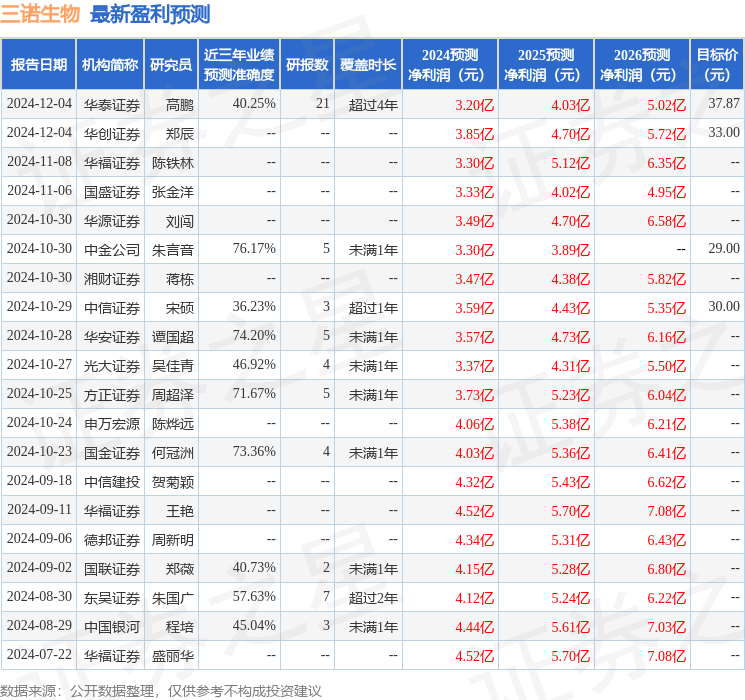The height and width of the screenshot is (700, 745).
Task: Click analyst name 周新明
Action: pos(173,540)
